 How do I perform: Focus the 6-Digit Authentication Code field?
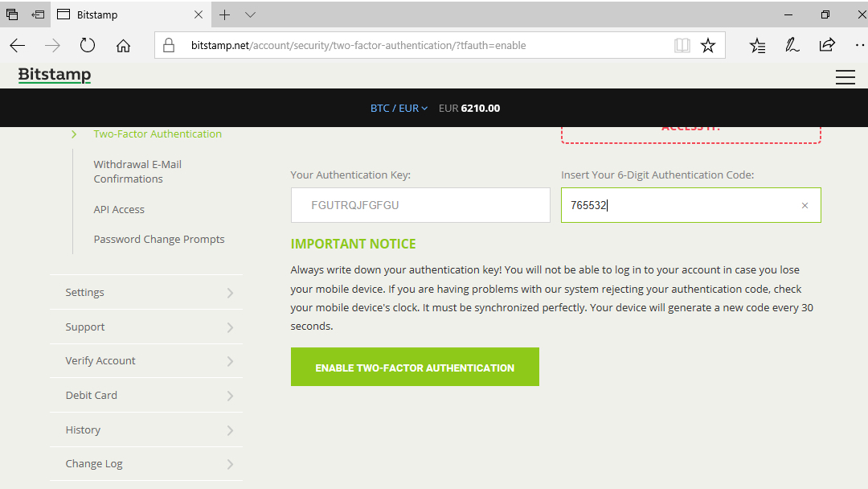tap(691, 205)
